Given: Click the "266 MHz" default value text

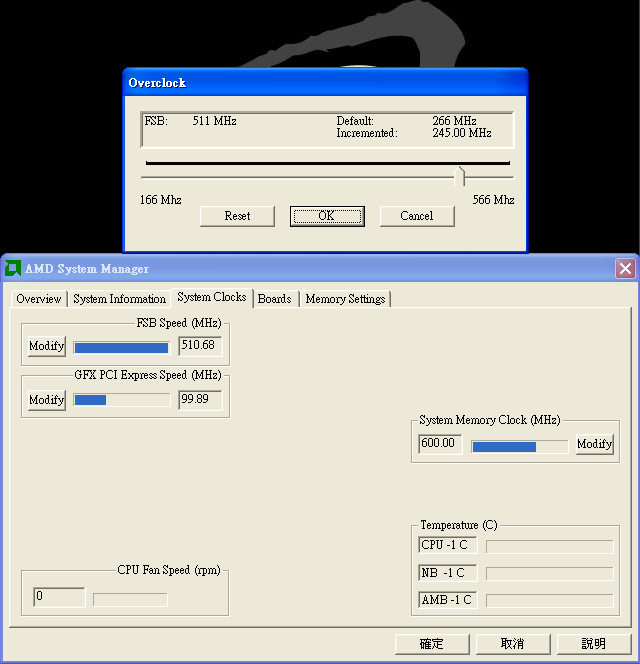Looking at the screenshot, I should [454, 121].
